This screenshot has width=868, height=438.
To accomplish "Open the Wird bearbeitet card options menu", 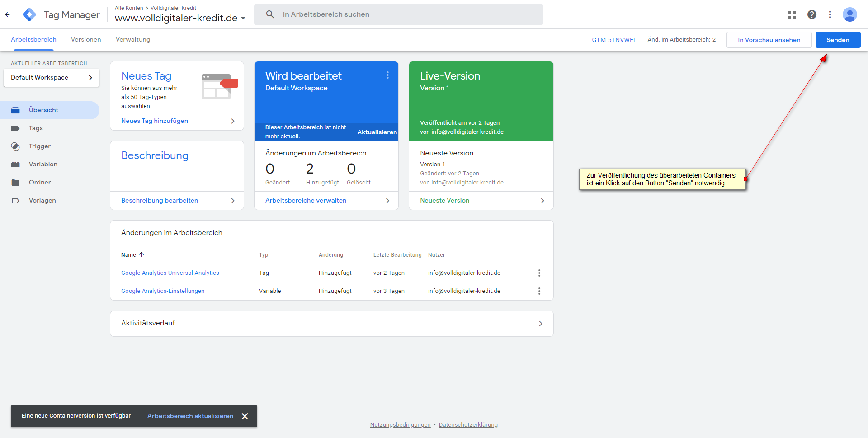I will point(387,75).
